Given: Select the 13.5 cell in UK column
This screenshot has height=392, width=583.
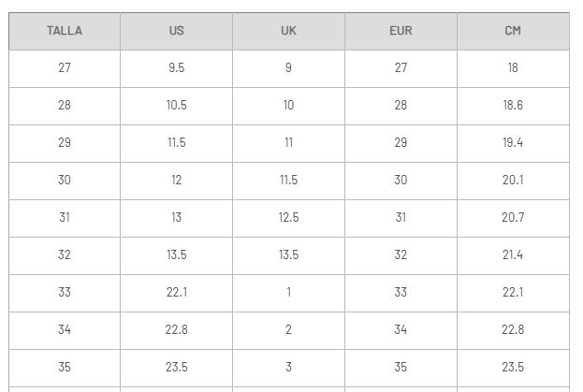Looking at the screenshot, I should [288, 255].
